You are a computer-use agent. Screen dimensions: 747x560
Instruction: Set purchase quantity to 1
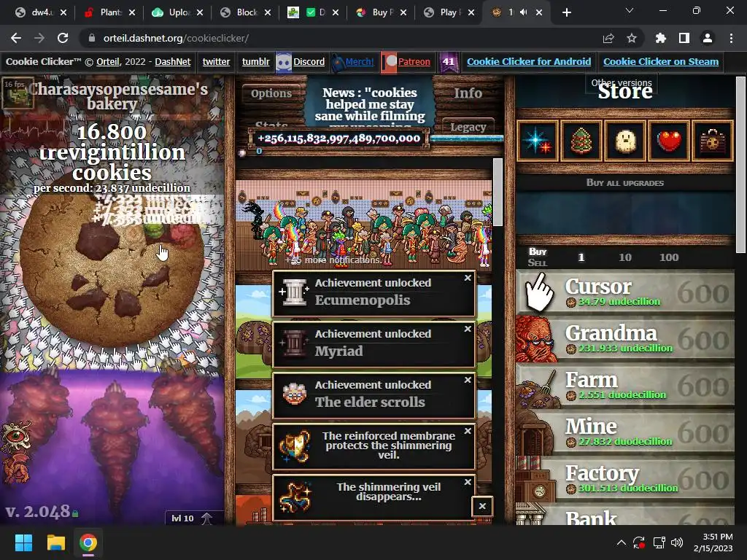pyautogui.click(x=581, y=257)
